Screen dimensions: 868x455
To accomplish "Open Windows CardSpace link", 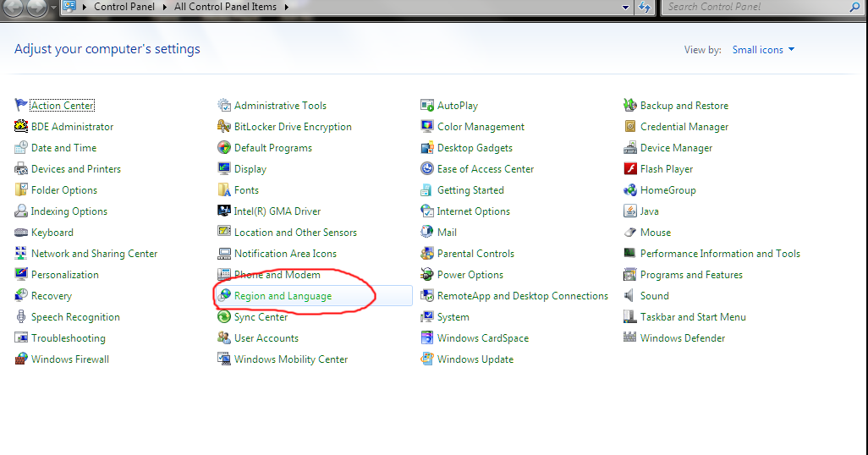I will tap(483, 338).
